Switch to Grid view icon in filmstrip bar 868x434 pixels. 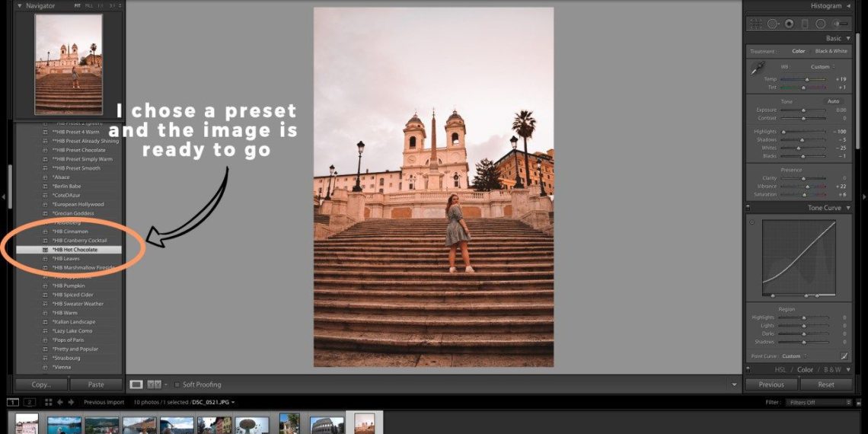[48, 403]
